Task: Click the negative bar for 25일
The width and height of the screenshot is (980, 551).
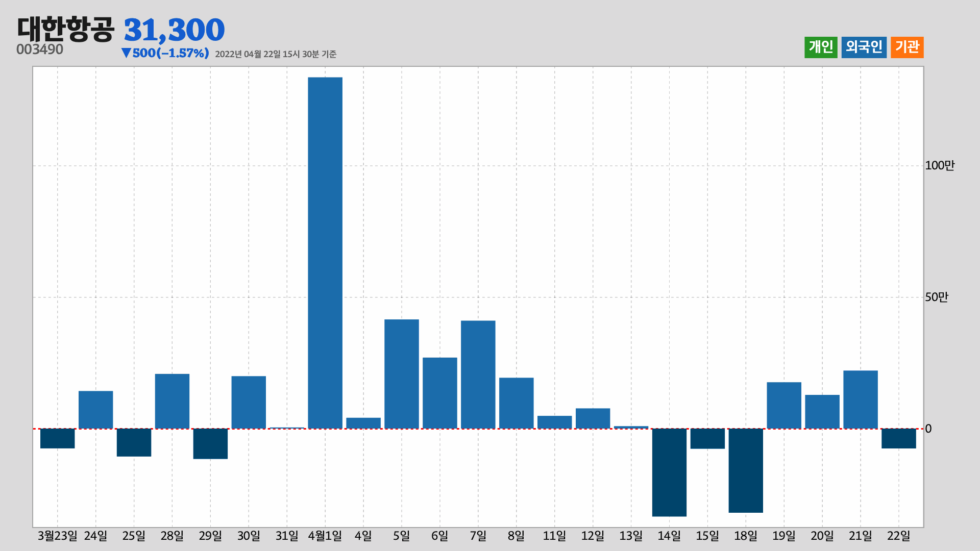Action: coord(134,442)
